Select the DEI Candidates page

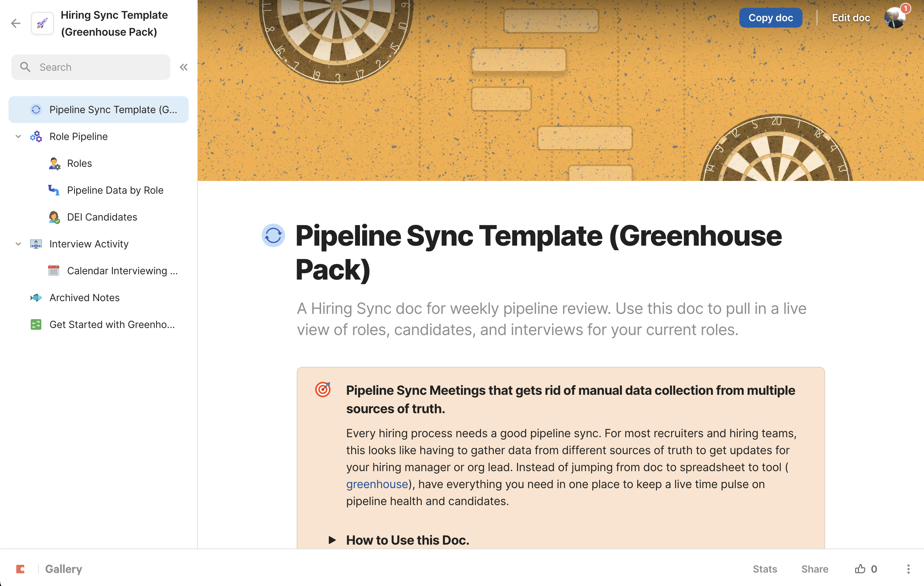click(102, 217)
